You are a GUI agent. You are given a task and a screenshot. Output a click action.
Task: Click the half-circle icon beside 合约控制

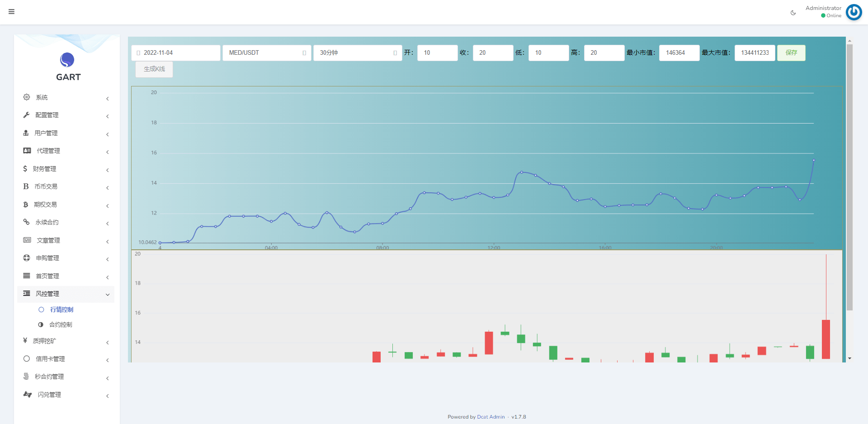[x=41, y=324]
